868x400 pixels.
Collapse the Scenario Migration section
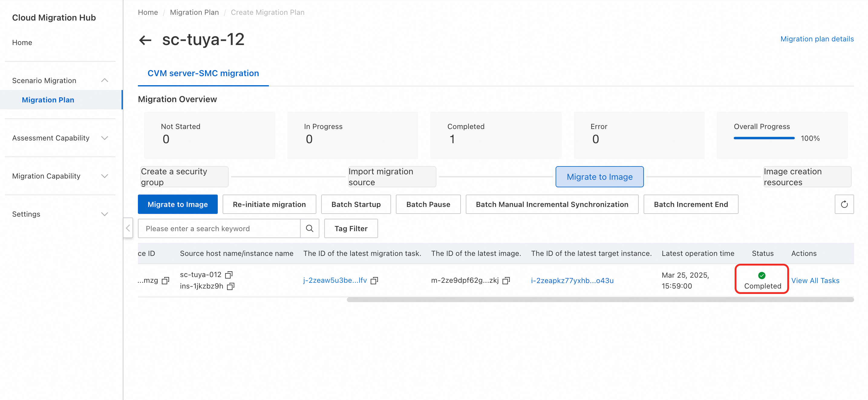[x=104, y=80]
